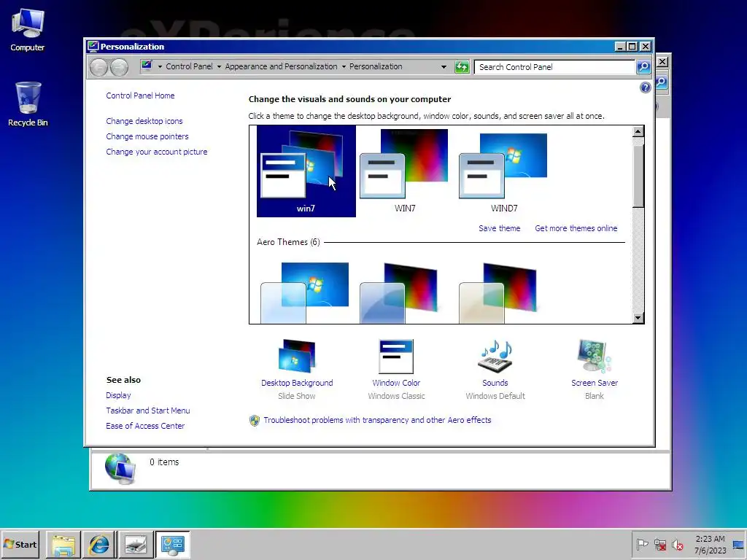747x560 pixels.
Task: Click the Save theme link
Action: (x=499, y=228)
